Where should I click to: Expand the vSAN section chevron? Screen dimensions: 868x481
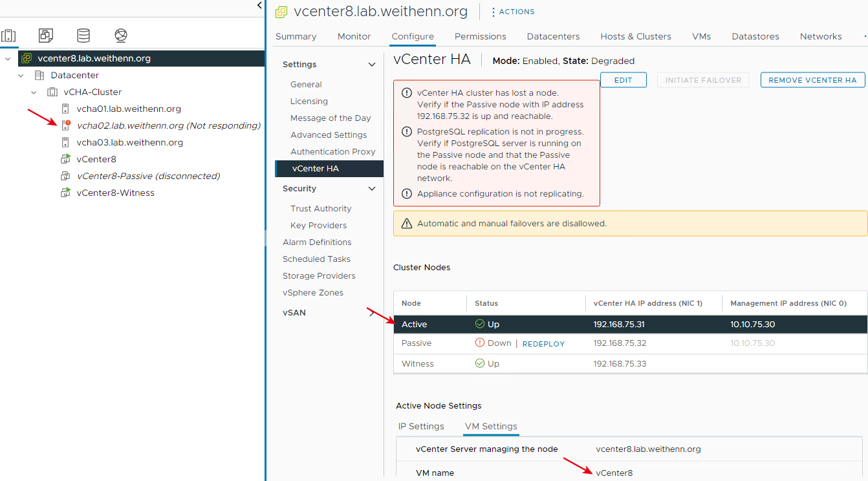coord(372,313)
